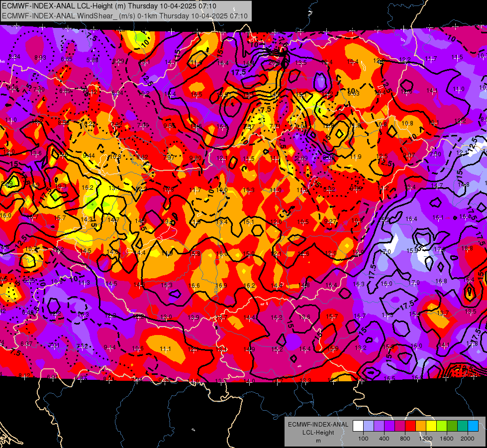Select the WindShear 0-1km title line
This screenshot has width=487, height=448.
pos(125,16)
